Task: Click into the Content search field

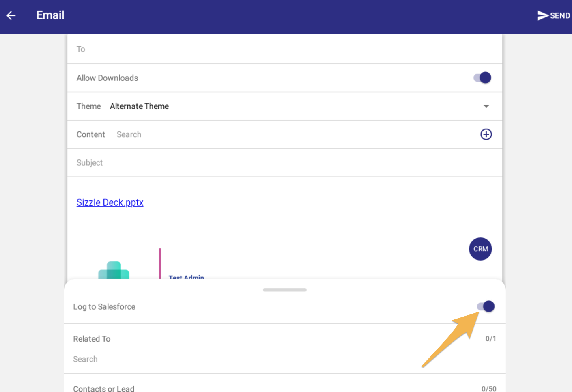Action: pos(284,134)
